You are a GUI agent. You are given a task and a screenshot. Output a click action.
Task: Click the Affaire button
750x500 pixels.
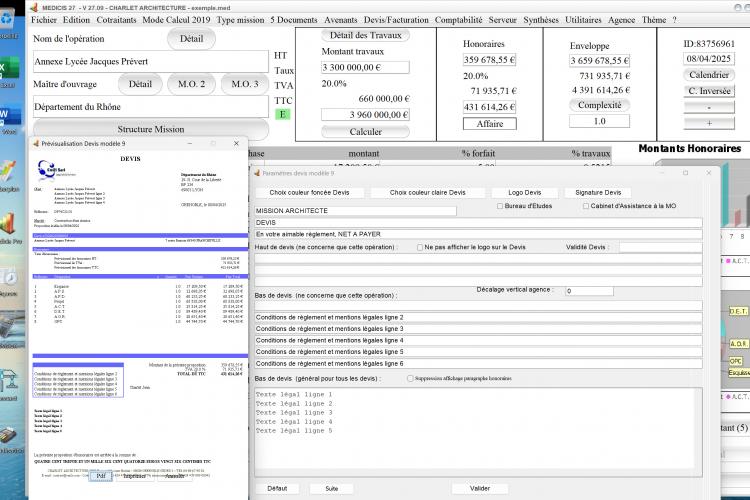[x=490, y=124]
